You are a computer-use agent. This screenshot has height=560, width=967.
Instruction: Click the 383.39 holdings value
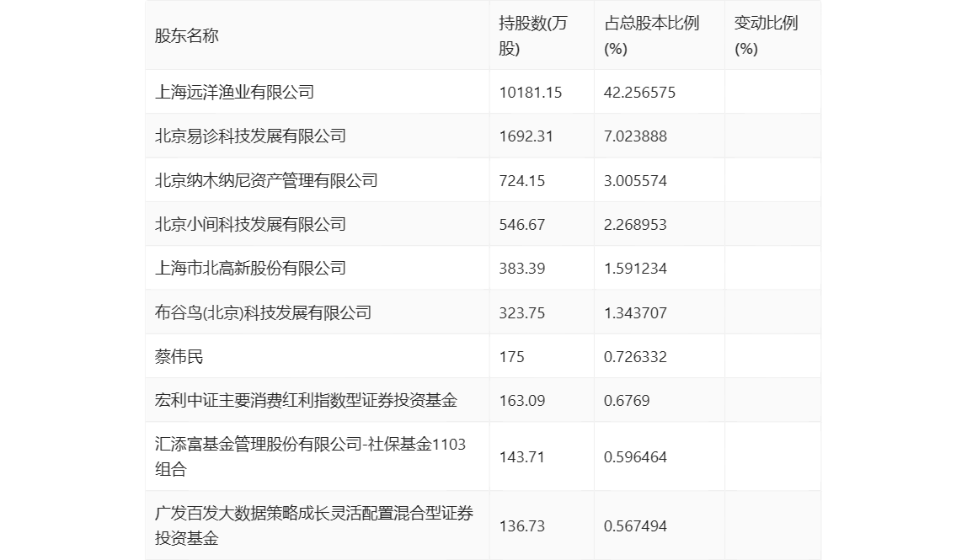click(521, 269)
